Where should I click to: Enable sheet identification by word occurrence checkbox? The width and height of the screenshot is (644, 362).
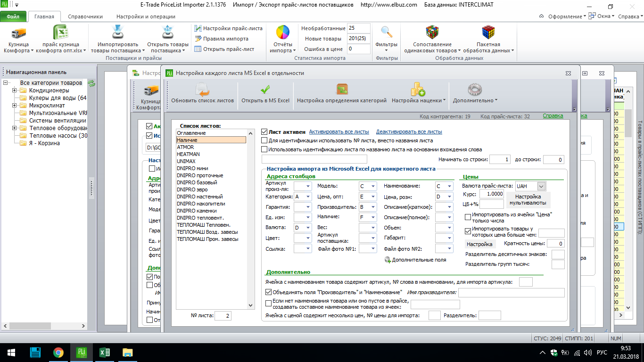pos(264,149)
